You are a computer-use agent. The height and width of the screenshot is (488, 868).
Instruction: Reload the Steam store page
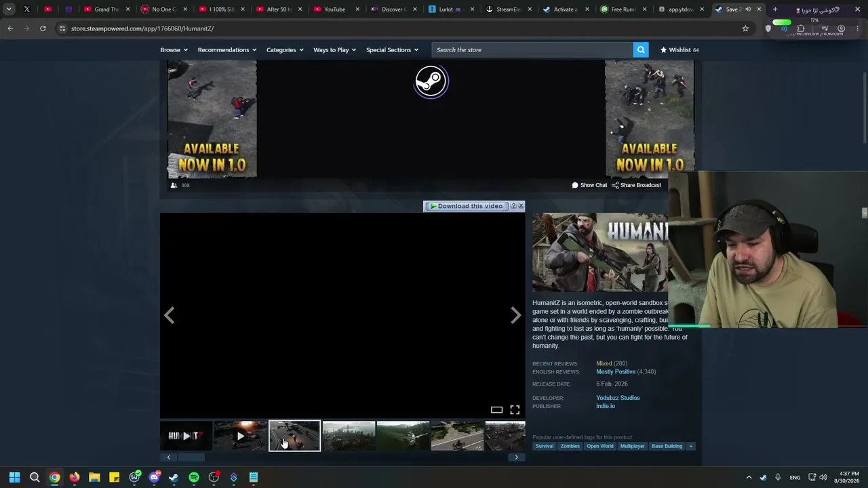[x=43, y=28]
